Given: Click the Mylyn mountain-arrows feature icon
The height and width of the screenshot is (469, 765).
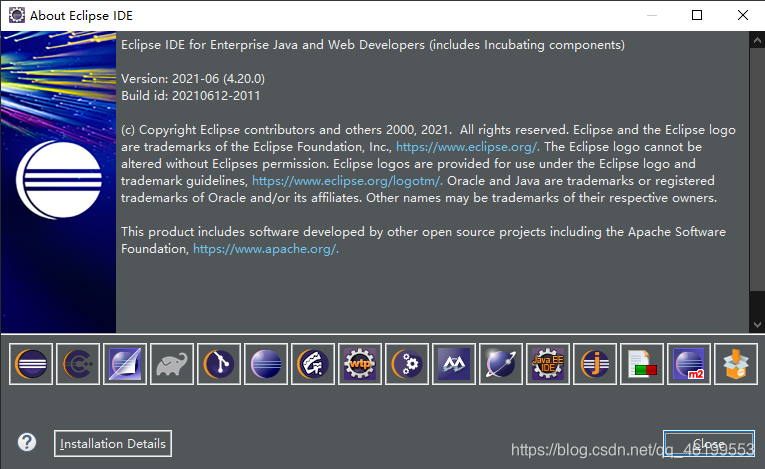Looking at the screenshot, I should (454, 364).
